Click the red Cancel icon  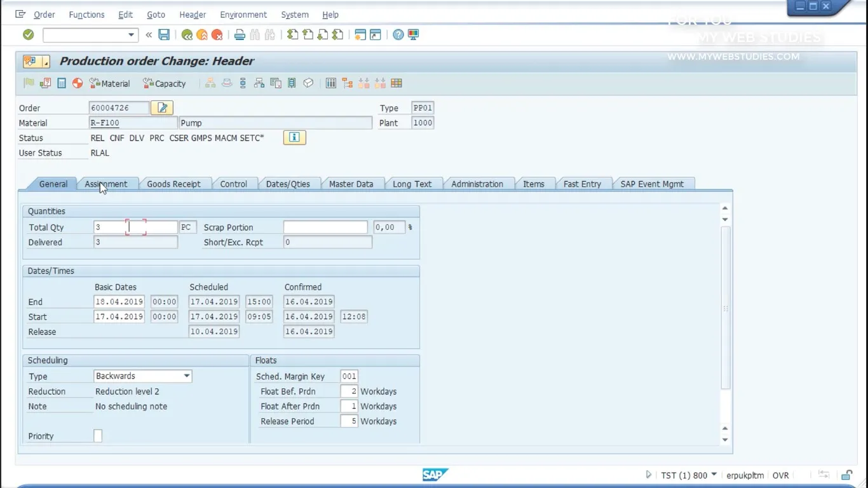[217, 35]
